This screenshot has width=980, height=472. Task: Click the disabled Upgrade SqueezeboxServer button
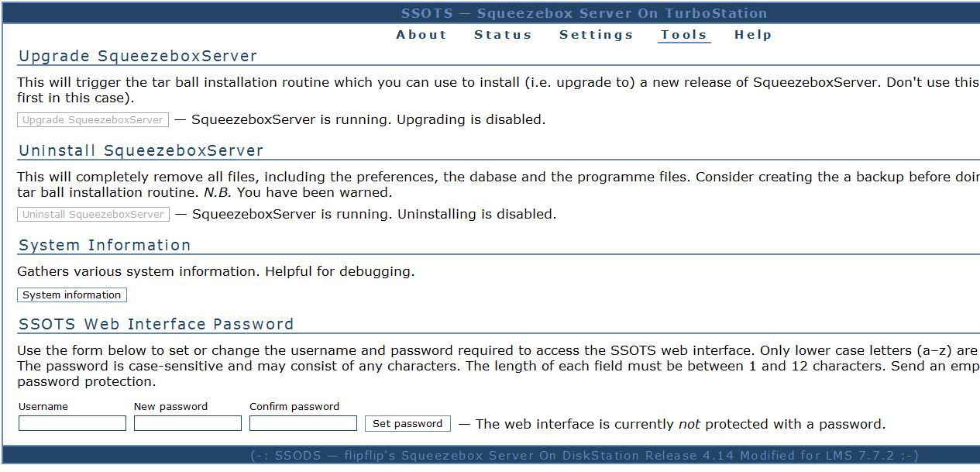coord(93,120)
